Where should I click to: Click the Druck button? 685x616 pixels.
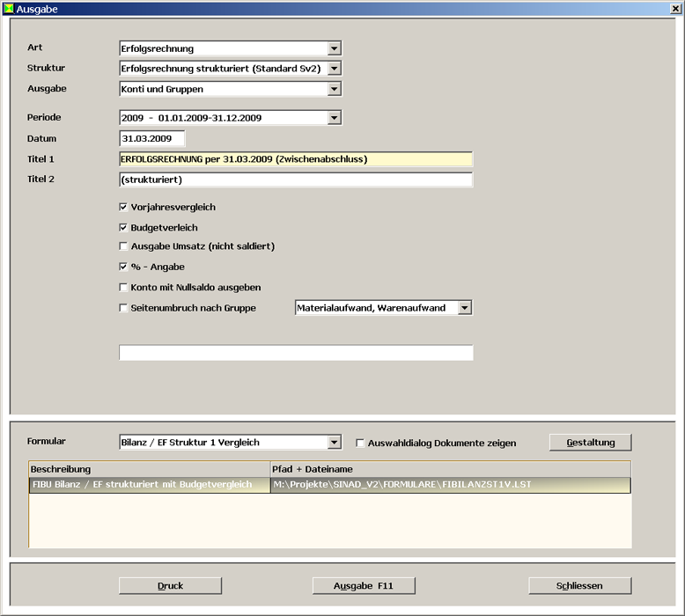(170, 586)
